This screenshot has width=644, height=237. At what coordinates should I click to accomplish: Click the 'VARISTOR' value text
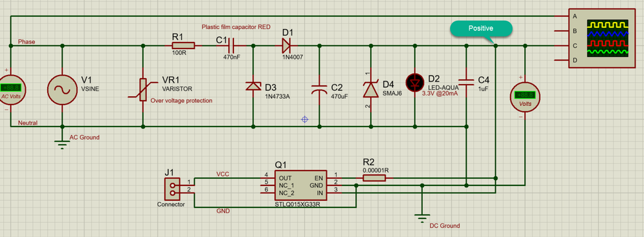(x=177, y=89)
